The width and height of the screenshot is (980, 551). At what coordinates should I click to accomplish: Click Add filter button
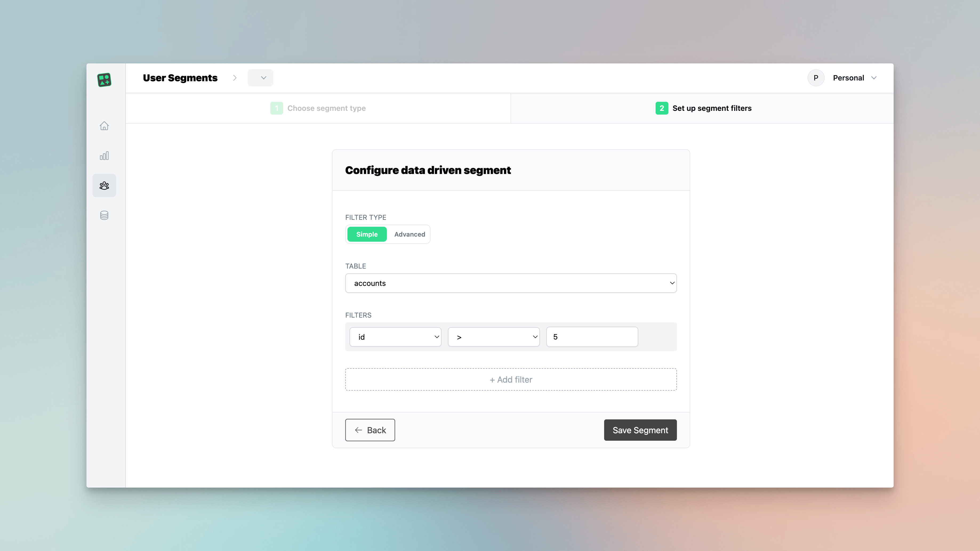(x=511, y=379)
